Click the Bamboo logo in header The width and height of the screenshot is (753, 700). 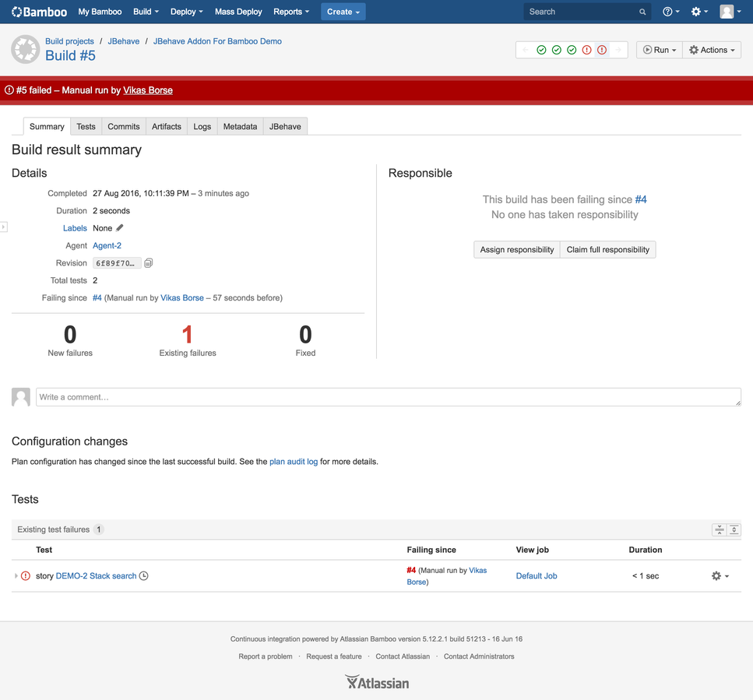(x=40, y=12)
